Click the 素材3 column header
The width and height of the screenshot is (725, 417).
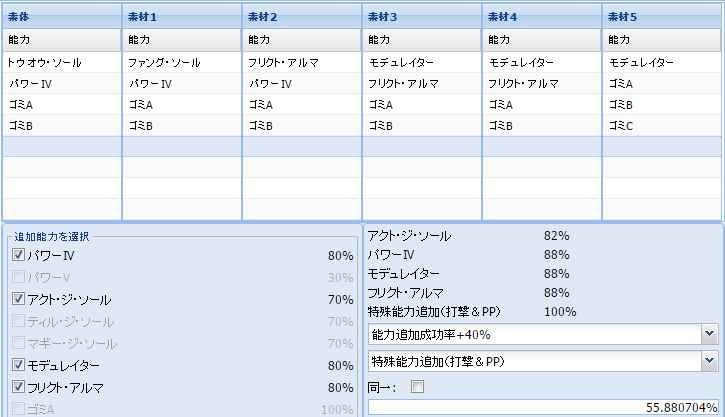tap(421, 17)
